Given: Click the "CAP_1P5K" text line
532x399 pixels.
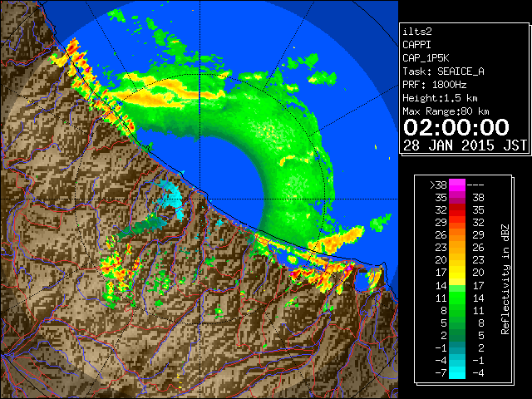Looking at the screenshot, I should [x=426, y=58].
